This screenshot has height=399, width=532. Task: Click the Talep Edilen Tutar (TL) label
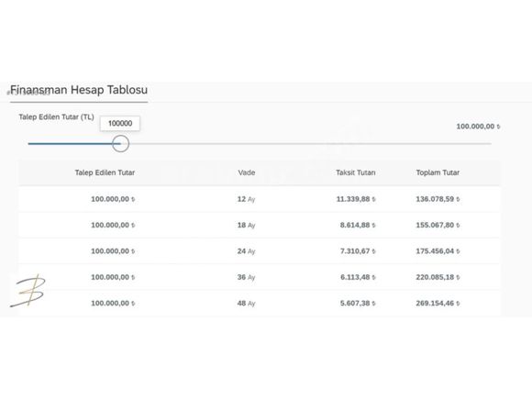tap(56, 117)
